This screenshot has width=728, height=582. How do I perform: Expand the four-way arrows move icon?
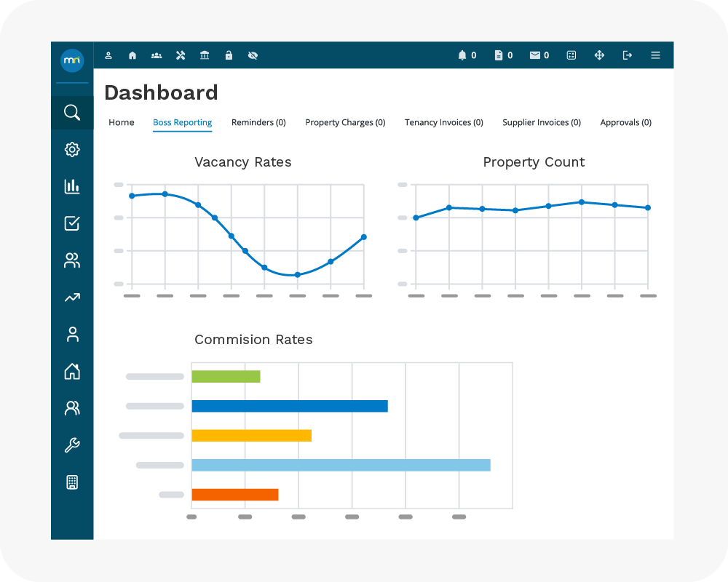click(x=599, y=55)
